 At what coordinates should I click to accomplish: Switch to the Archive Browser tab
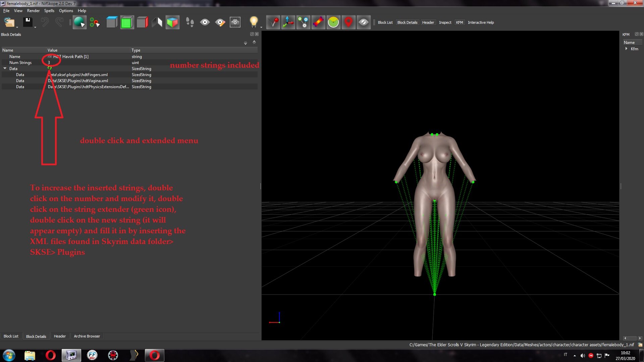point(87,336)
